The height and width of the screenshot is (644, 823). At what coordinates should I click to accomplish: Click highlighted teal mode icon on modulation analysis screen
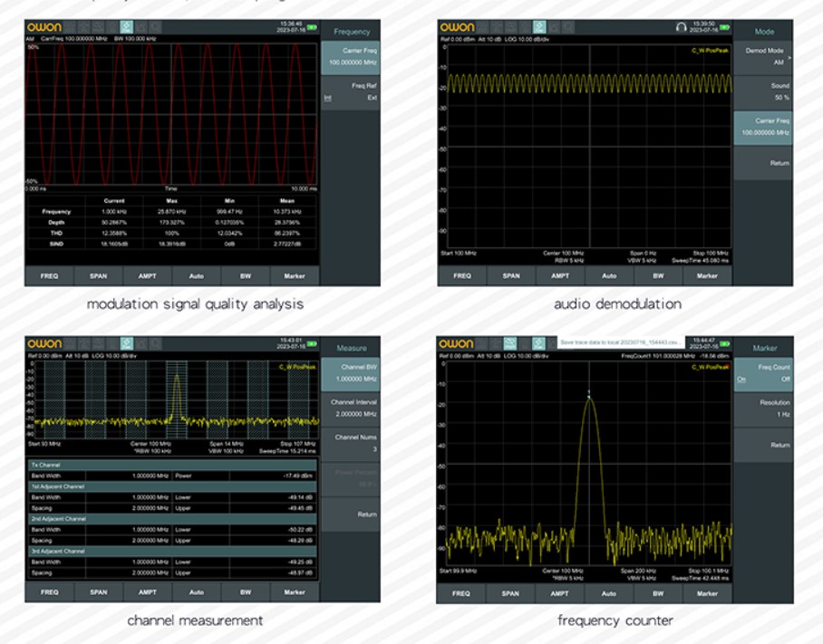coord(127,27)
